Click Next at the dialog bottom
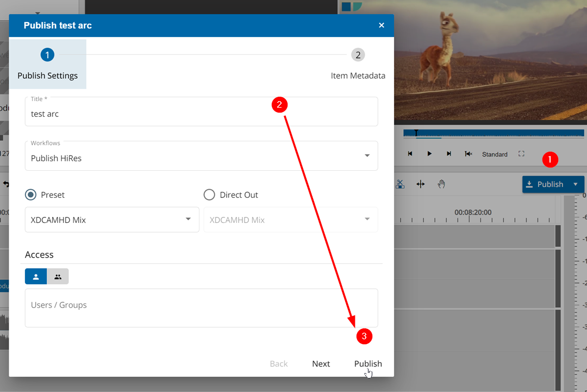The width and height of the screenshot is (587, 392). coord(321,364)
